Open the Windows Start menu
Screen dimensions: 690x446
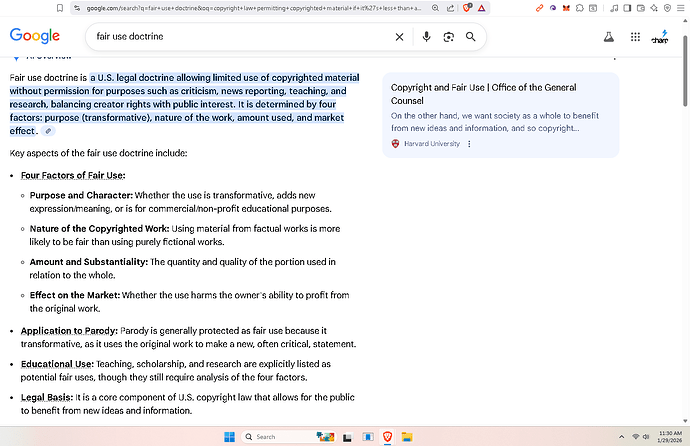click(x=228, y=437)
